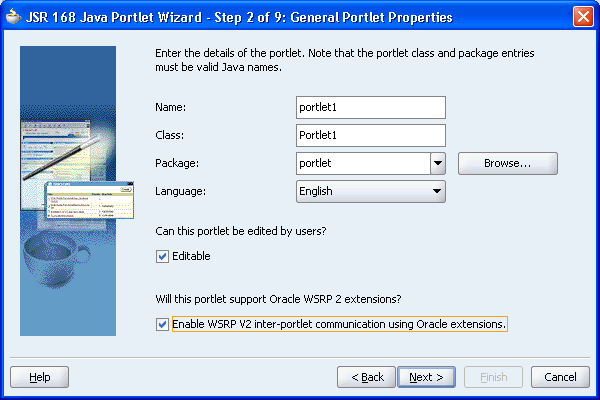Go back with the < Back button

coord(366,377)
